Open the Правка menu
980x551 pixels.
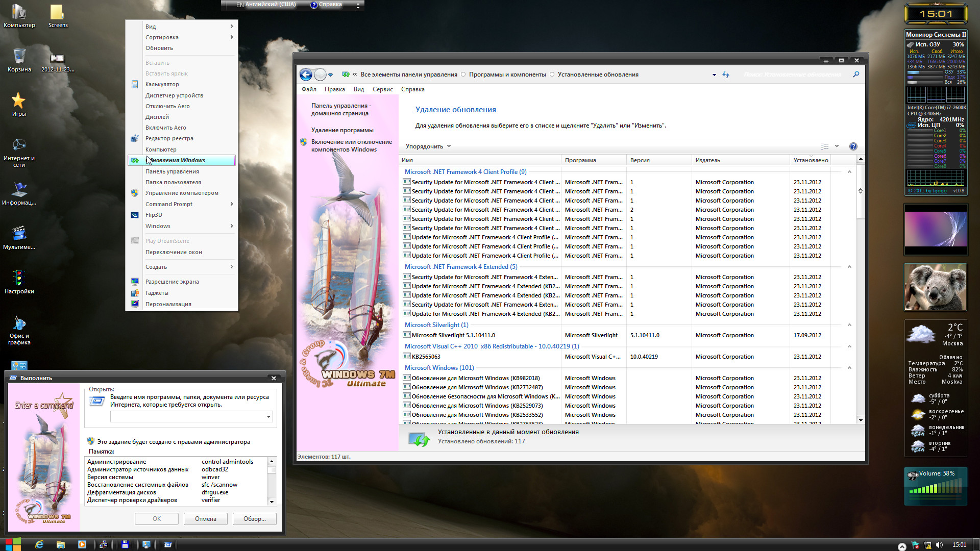click(x=334, y=89)
